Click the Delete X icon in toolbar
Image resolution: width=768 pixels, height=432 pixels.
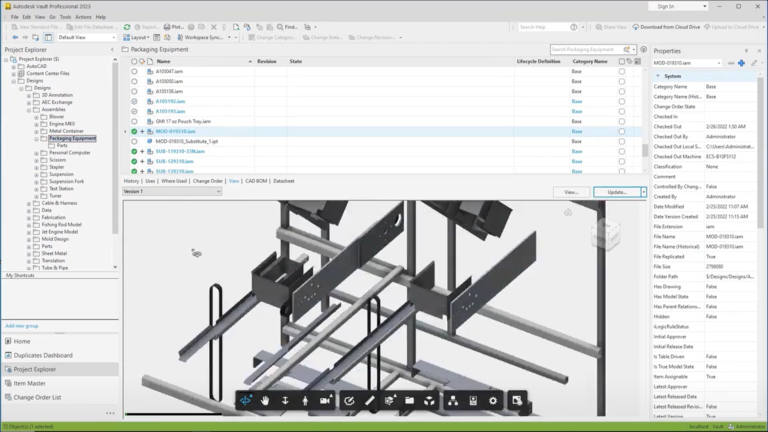(214, 27)
